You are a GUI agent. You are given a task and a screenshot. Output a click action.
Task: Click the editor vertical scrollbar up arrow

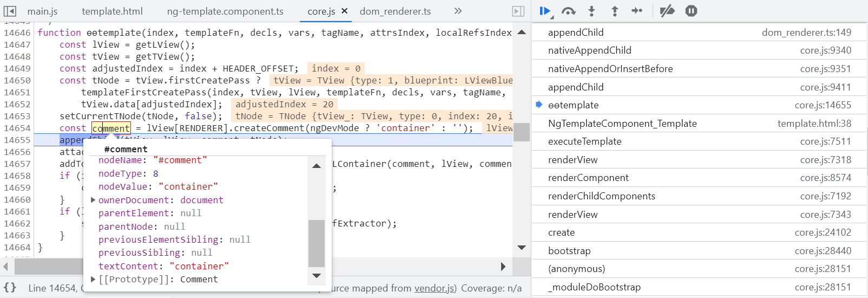coord(522,33)
